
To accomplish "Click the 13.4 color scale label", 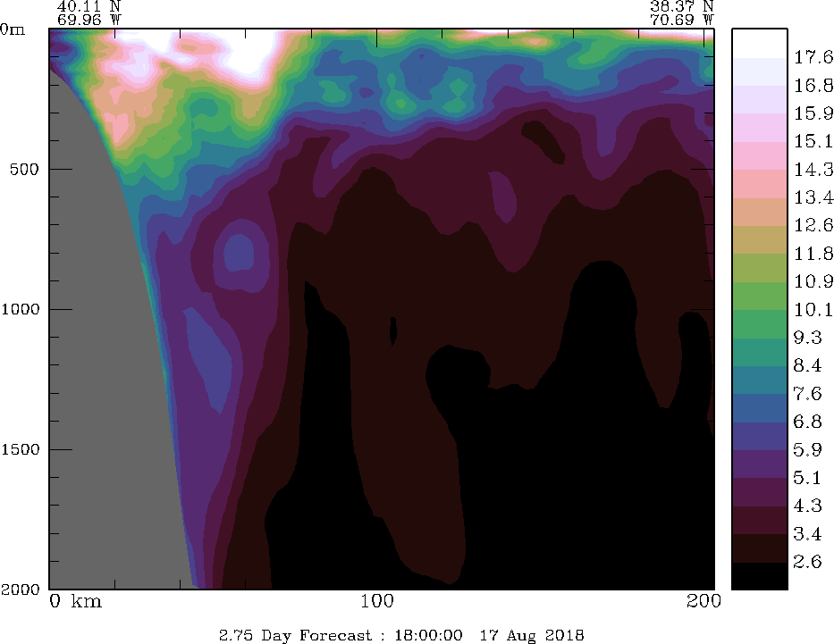I will point(813,197).
